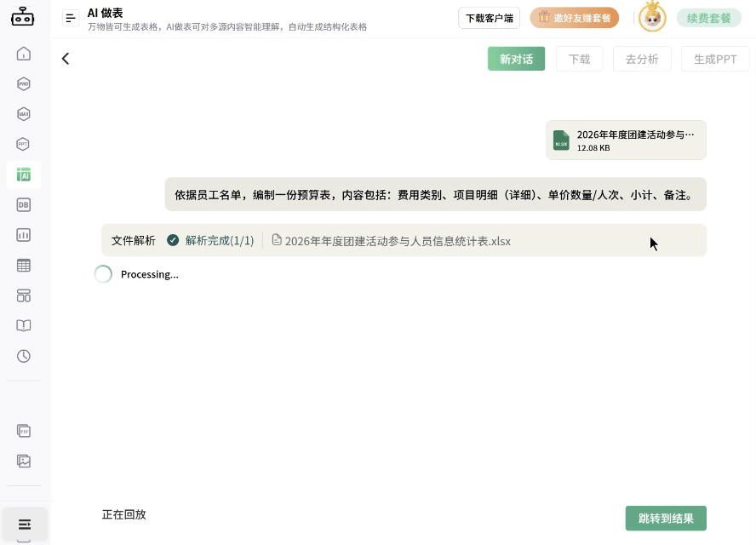Click the 跳转到结果 button

click(x=666, y=518)
